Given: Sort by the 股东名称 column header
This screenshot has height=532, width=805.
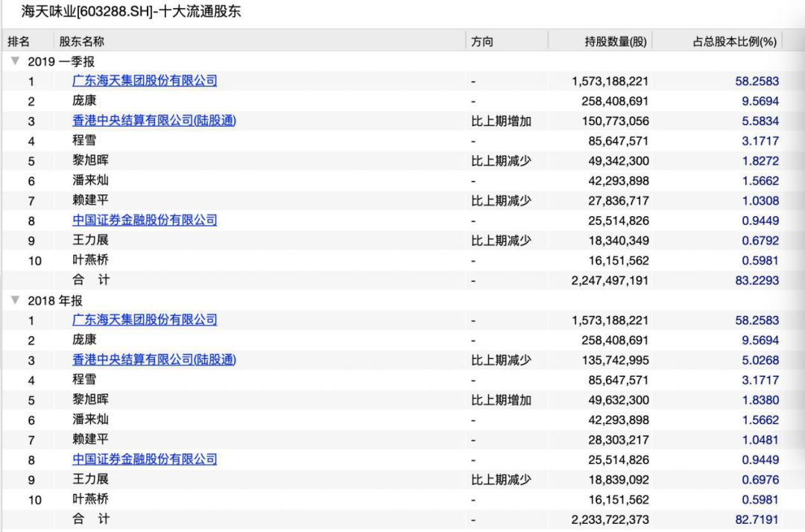Looking at the screenshot, I should [x=82, y=42].
